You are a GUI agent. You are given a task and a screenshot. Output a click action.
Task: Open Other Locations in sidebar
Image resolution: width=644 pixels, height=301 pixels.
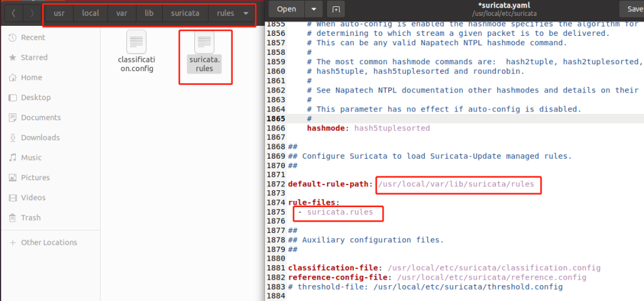50,242
